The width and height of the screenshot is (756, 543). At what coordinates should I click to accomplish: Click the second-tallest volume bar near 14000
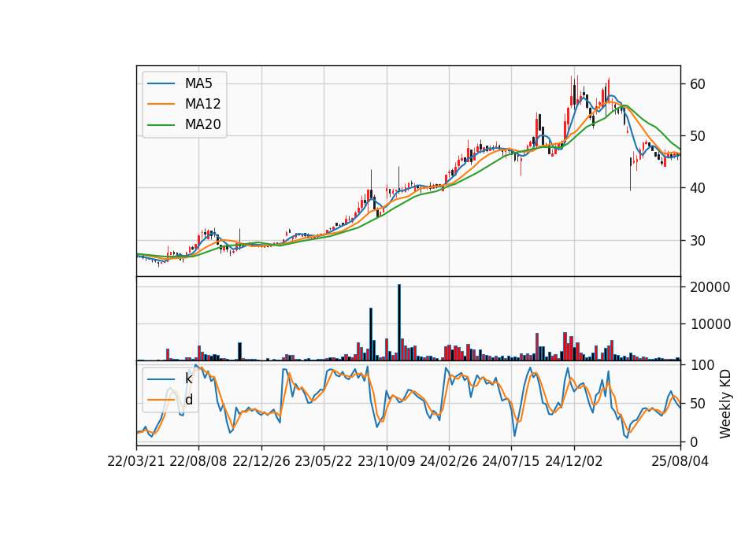tap(371, 334)
